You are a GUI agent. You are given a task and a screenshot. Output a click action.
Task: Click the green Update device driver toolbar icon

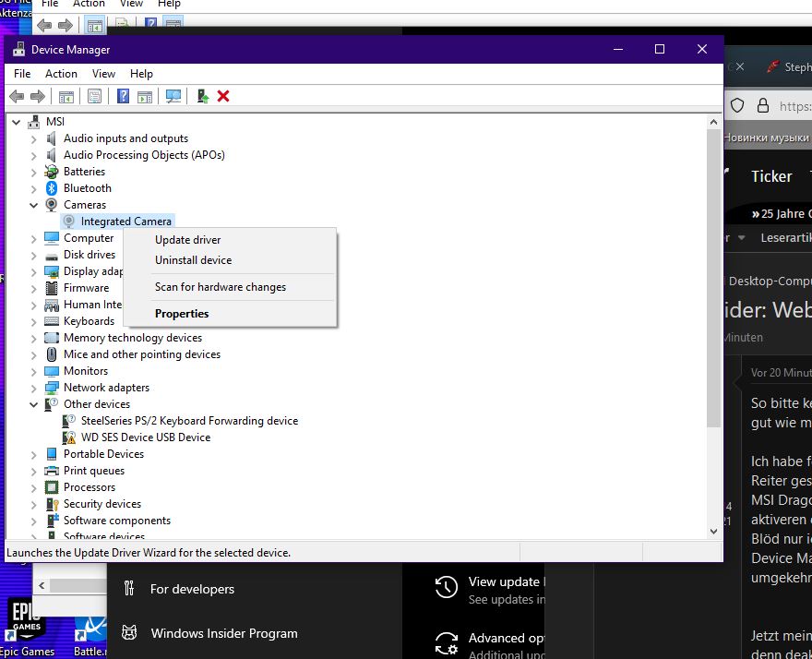[203, 96]
